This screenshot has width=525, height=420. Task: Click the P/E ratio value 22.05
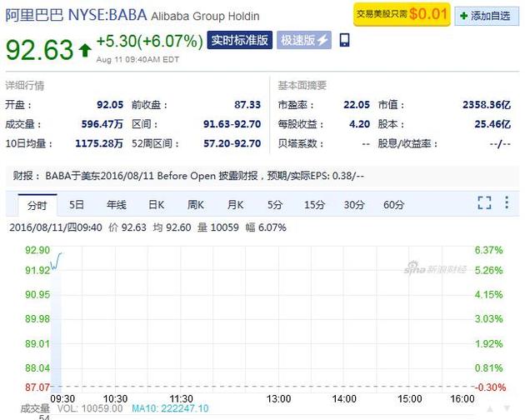pos(357,104)
